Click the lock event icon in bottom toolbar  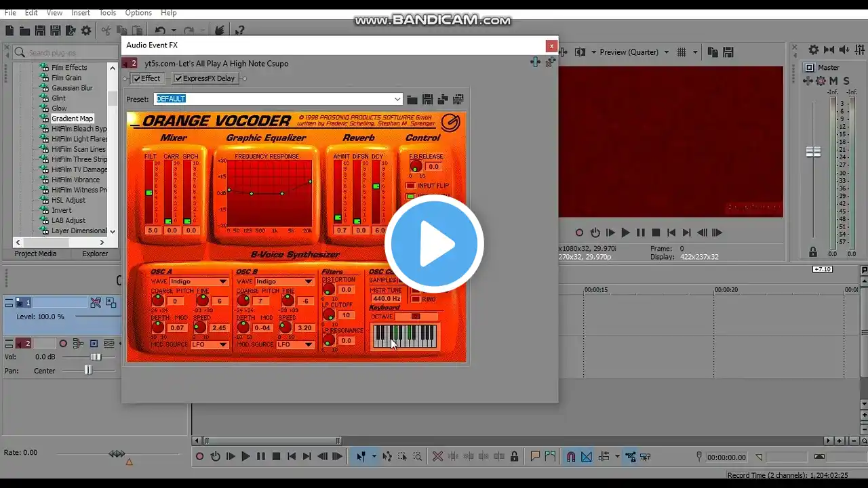[515, 457]
